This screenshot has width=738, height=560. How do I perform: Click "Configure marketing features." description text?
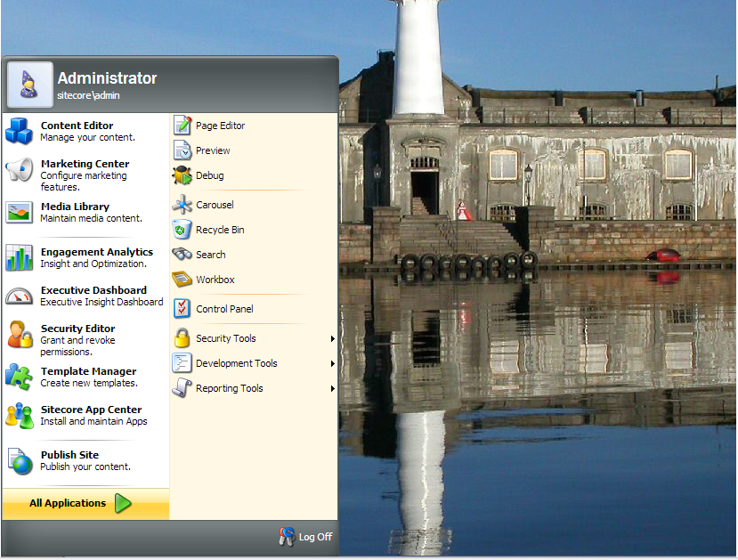tap(84, 182)
